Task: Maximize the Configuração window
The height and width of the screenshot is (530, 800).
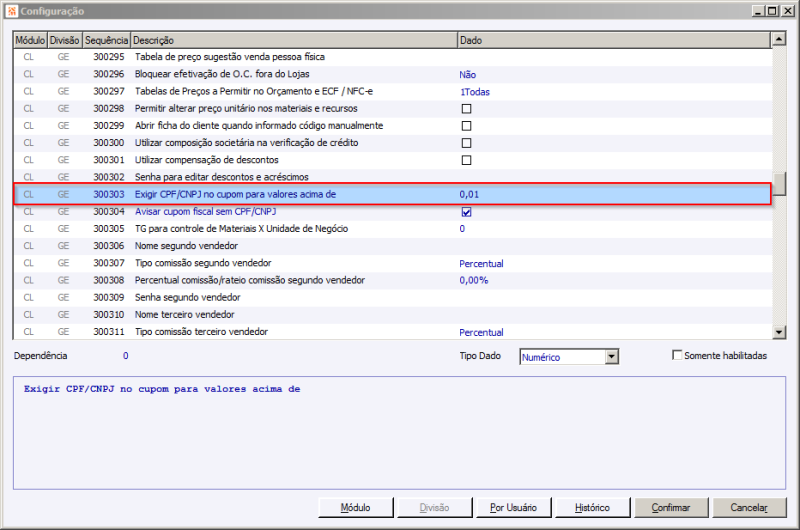Action: point(772,11)
